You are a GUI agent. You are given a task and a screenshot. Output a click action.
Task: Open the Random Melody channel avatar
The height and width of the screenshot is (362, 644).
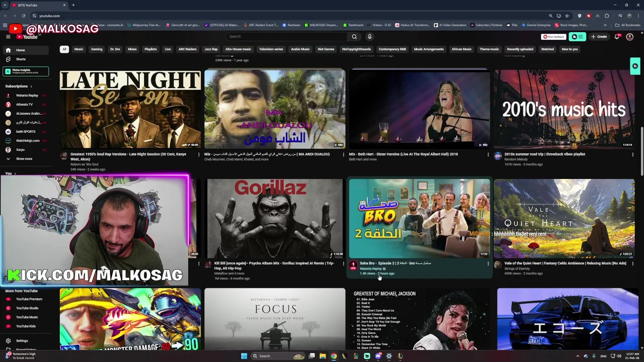[498, 156]
